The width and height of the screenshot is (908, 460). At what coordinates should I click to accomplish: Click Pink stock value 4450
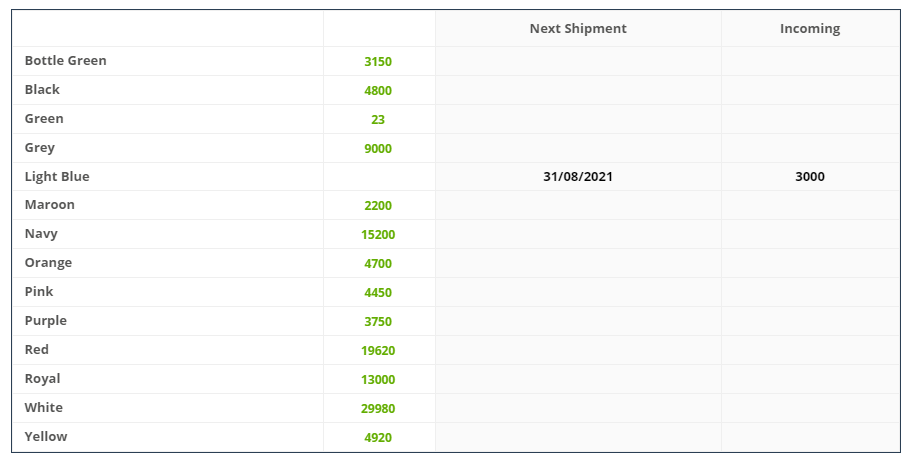point(378,293)
